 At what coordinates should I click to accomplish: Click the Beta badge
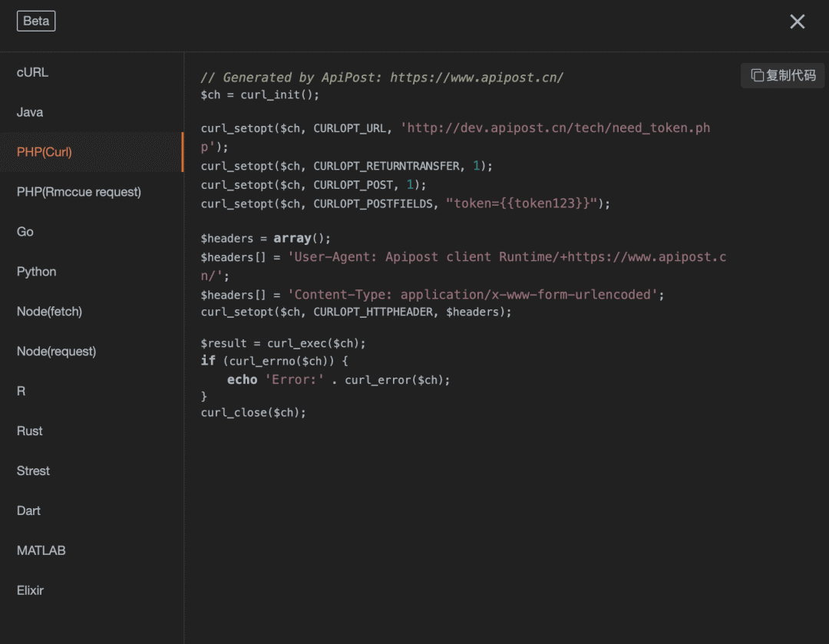point(36,21)
